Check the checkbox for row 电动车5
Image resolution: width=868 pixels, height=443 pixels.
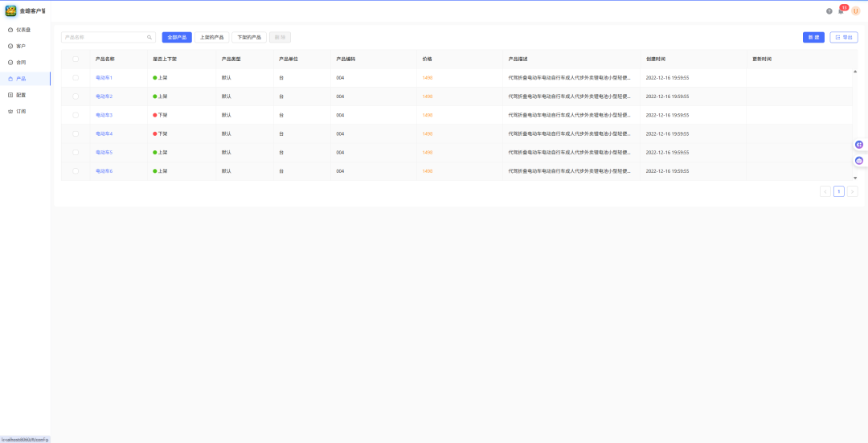[x=76, y=152]
